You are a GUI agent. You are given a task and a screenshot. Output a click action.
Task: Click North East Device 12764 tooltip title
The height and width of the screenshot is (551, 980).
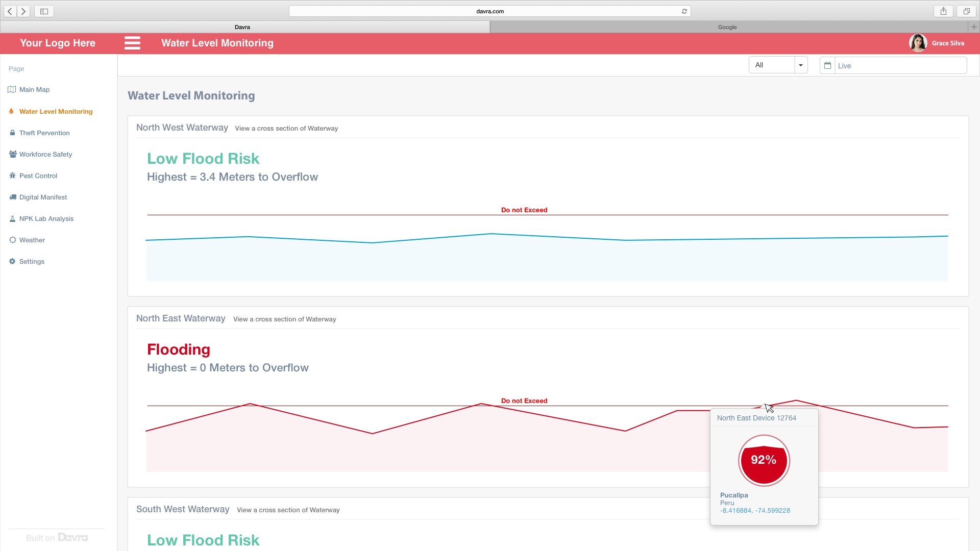click(x=756, y=418)
